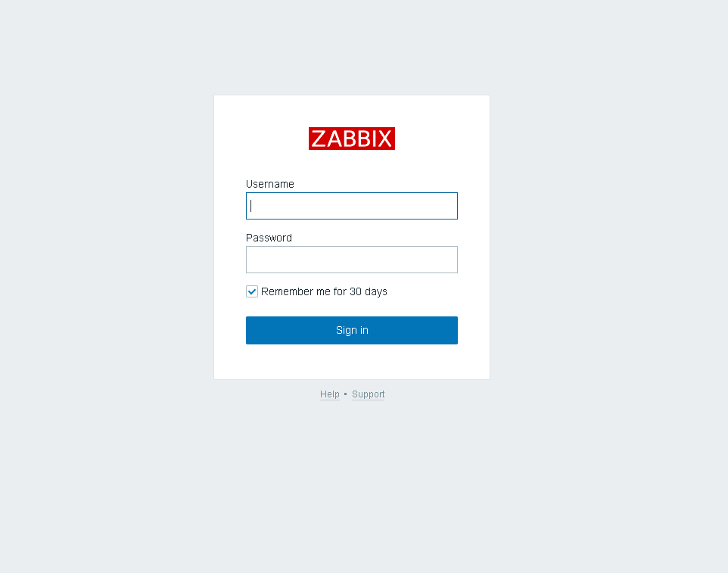Submit the login form with Sign in

point(351,330)
